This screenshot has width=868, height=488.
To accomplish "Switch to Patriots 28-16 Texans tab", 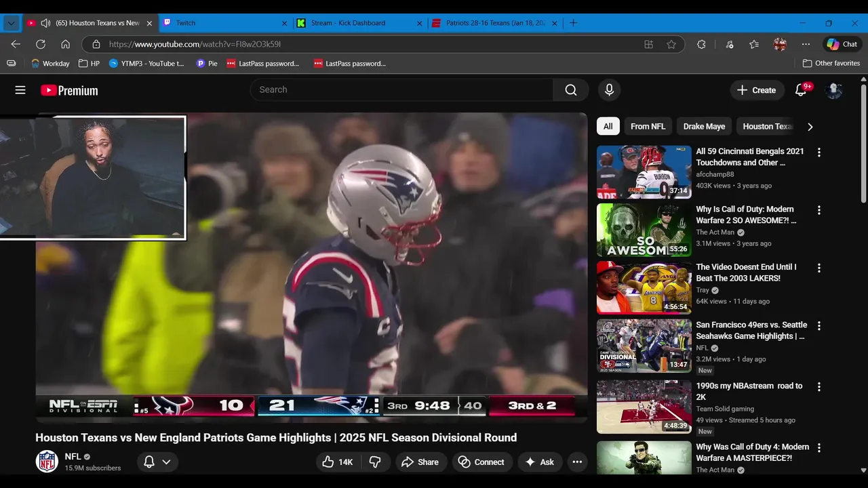I will coord(495,23).
